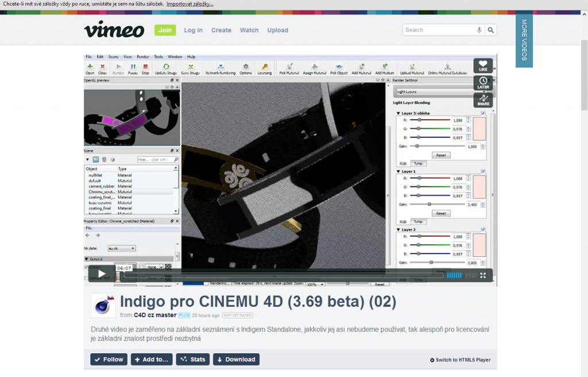The image size is (588, 377).
Task: Click the Log In link
Action: pos(193,30)
